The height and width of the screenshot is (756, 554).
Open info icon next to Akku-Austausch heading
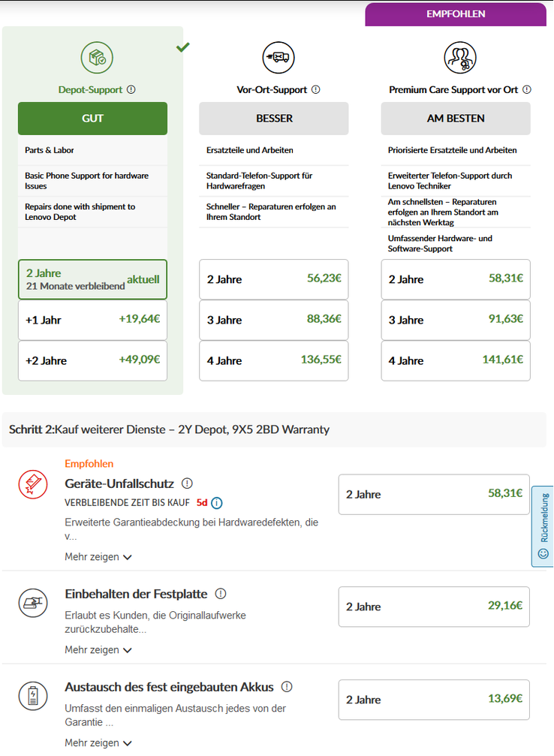[287, 687]
